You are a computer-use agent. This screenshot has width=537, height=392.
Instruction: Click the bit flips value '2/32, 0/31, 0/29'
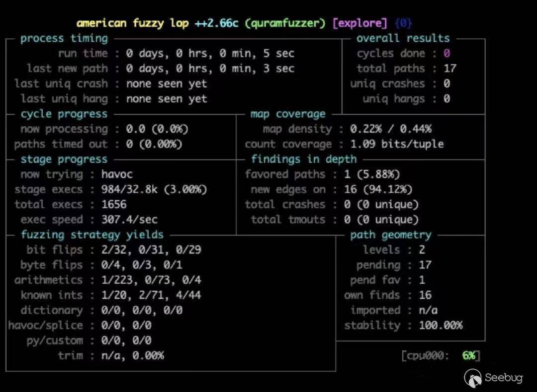point(151,250)
